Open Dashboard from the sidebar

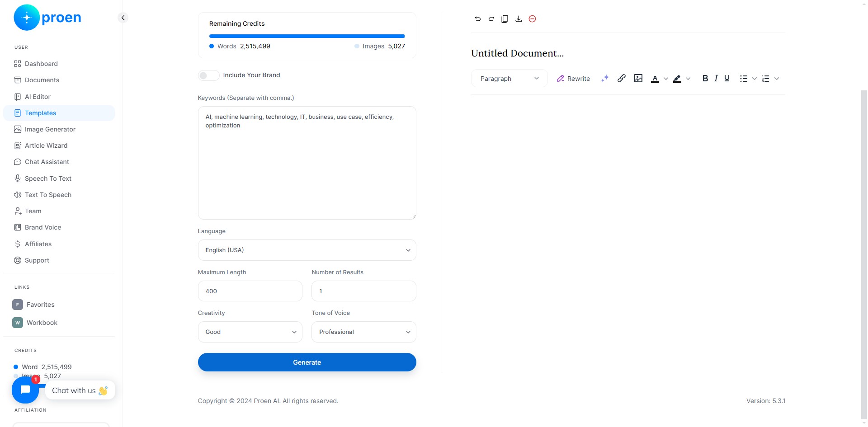(x=59, y=64)
